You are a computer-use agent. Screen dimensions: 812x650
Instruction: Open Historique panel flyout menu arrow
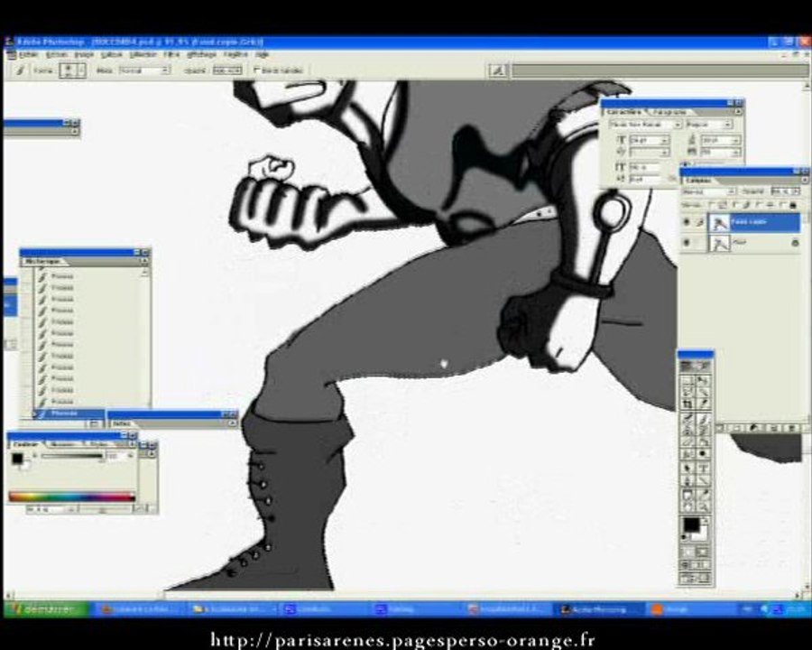click(x=144, y=261)
